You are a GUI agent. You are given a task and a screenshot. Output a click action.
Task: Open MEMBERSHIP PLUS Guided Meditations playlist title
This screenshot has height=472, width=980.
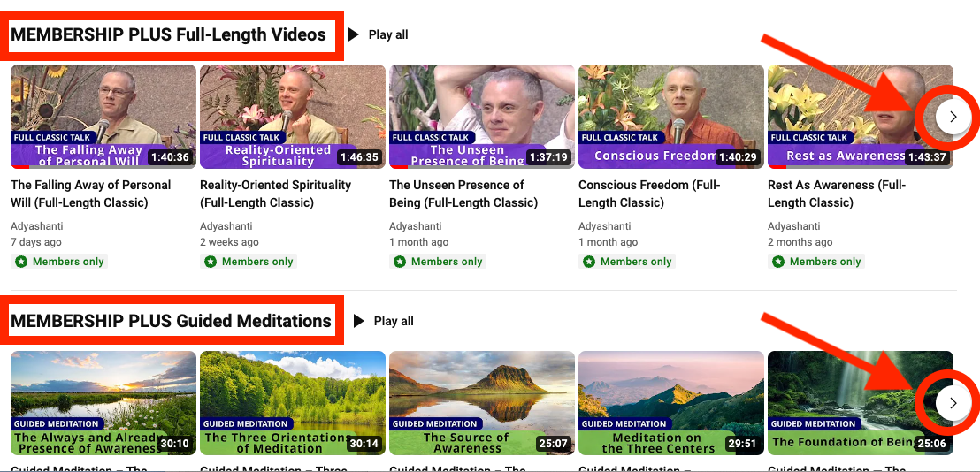(x=172, y=321)
